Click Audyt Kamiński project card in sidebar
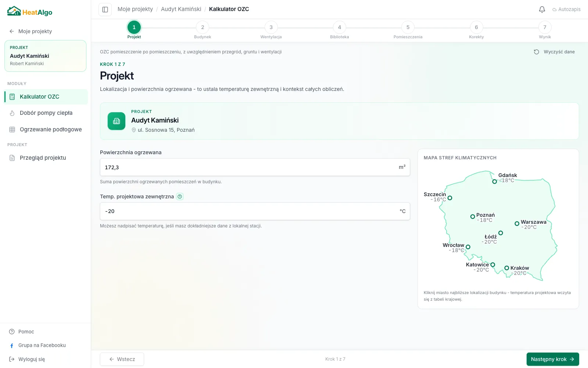Viewport: 588px width, 368px height. pyautogui.click(x=45, y=56)
